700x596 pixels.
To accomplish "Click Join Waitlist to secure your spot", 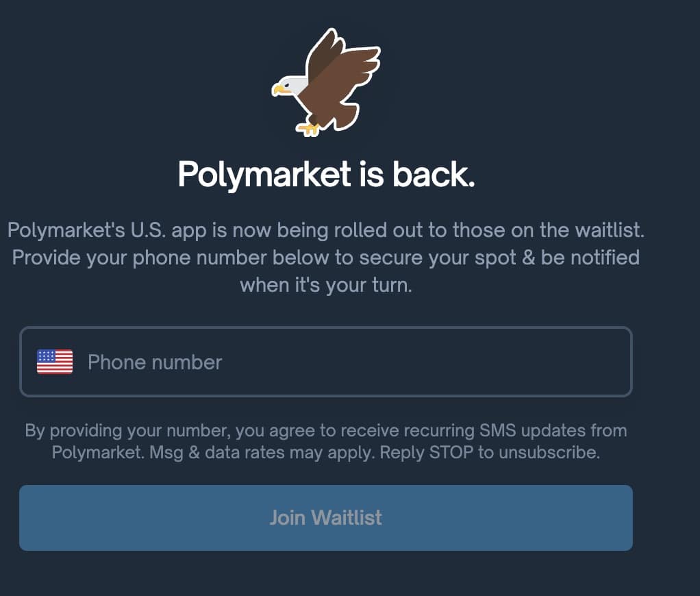I will point(325,518).
